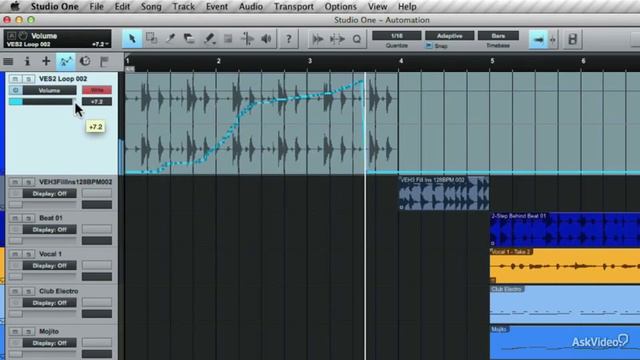Open the Inspector i icon

pyautogui.click(x=27, y=62)
